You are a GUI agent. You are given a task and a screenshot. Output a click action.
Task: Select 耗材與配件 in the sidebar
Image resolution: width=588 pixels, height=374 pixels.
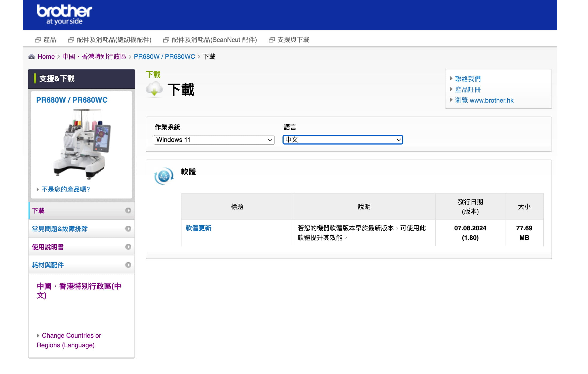82,265
